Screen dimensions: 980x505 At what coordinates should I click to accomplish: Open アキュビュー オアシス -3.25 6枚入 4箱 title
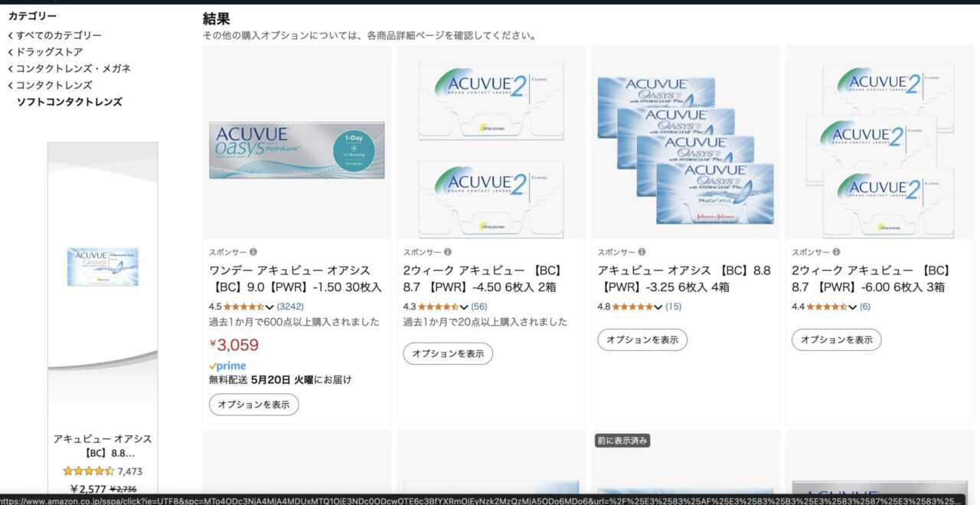[x=684, y=279]
